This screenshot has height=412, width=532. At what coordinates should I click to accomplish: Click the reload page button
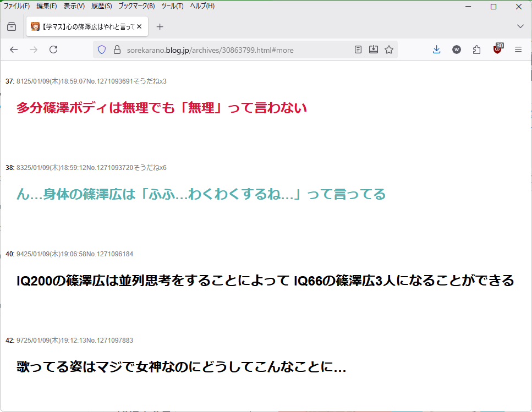(x=53, y=50)
